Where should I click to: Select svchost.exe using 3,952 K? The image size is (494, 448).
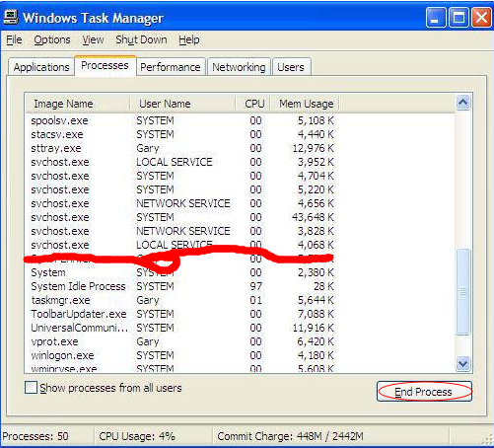point(182,162)
